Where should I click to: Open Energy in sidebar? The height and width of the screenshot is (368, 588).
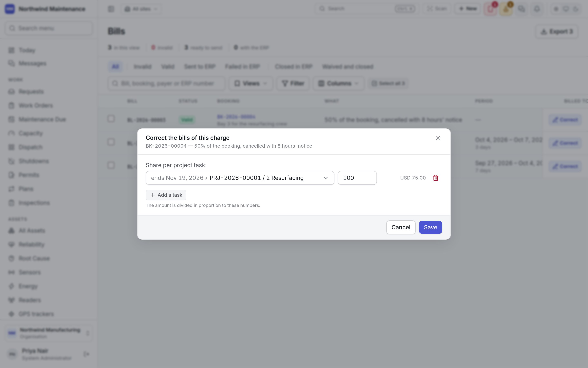[x=49, y=286]
